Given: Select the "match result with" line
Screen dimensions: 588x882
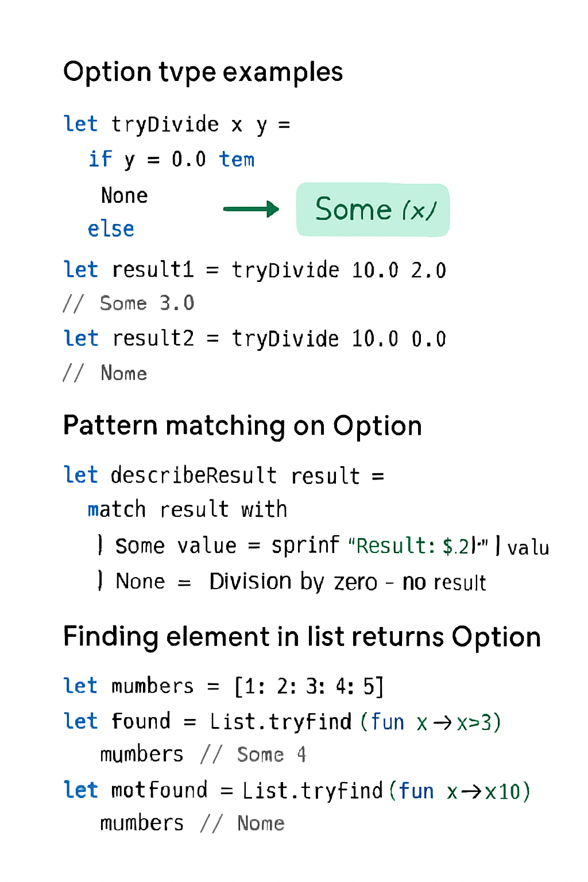Looking at the screenshot, I should pyautogui.click(x=187, y=509).
